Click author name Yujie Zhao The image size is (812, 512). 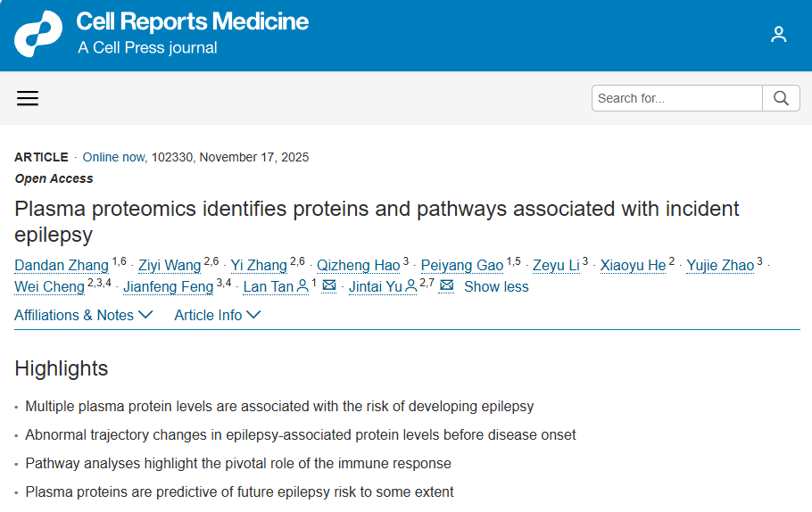720,265
